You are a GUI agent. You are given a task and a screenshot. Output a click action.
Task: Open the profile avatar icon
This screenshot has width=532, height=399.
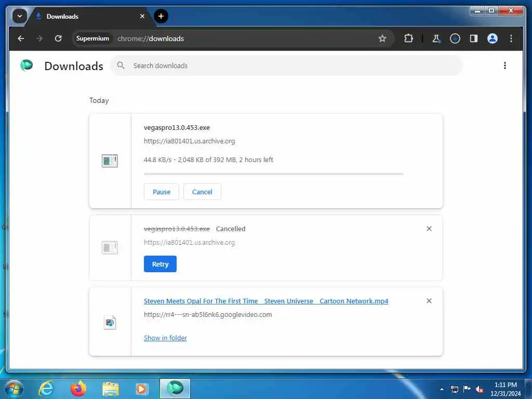tap(493, 38)
